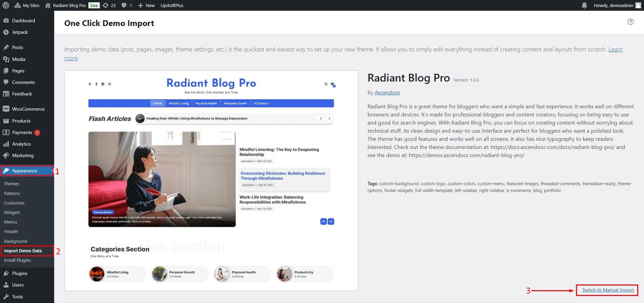Viewport: 644px width, 303px height.
Task: Open Radiant Blog Pro site menu
Action: click(66, 5)
